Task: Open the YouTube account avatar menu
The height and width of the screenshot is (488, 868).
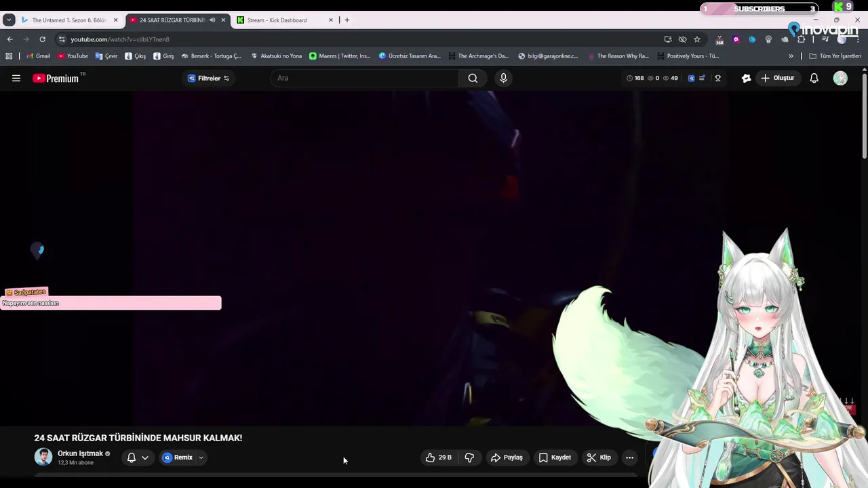Action: [x=840, y=78]
